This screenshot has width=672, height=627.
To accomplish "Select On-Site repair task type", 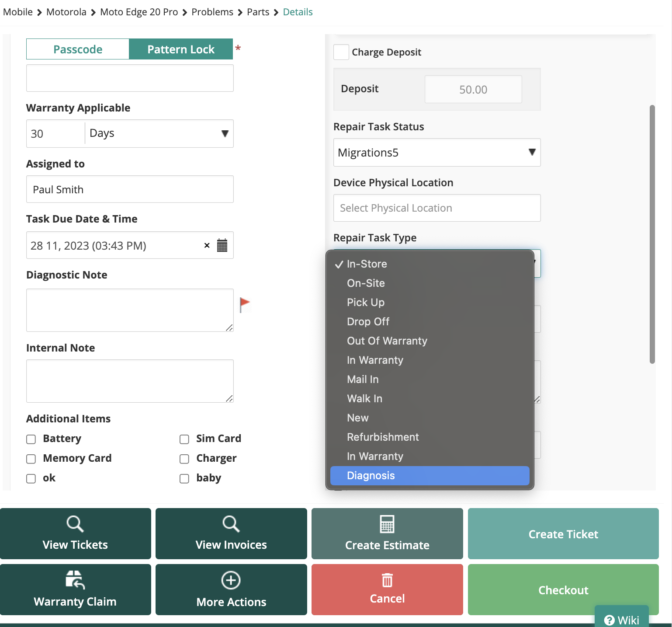I will click(x=430, y=283).
